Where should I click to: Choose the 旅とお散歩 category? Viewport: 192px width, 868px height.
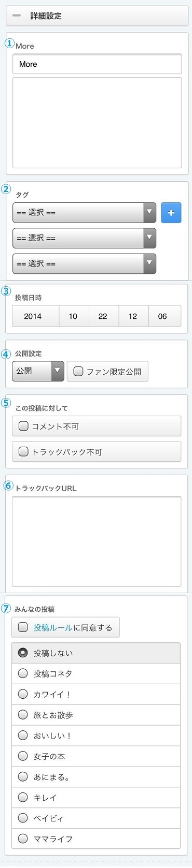(96, 715)
